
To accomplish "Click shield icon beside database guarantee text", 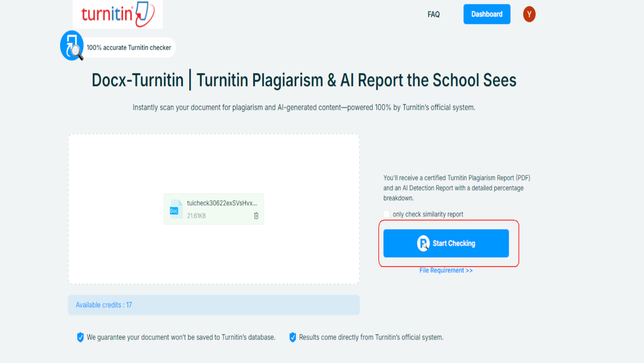I will (80, 337).
